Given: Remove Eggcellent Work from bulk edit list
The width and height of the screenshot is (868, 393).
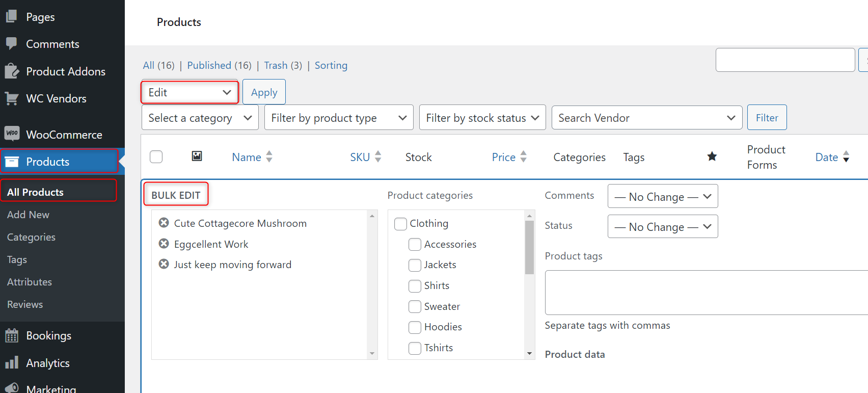Looking at the screenshot, I should point(164,244).
